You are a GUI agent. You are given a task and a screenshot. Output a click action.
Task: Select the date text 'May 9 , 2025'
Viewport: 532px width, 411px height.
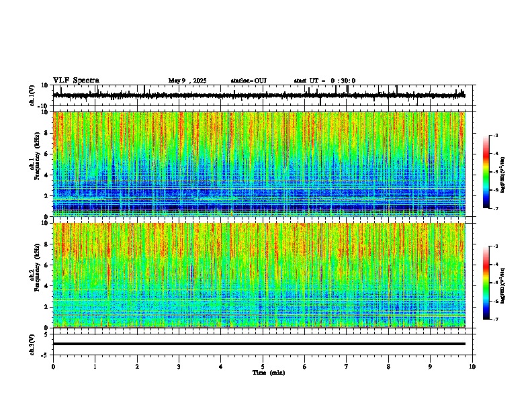click(x=187, y=81)
